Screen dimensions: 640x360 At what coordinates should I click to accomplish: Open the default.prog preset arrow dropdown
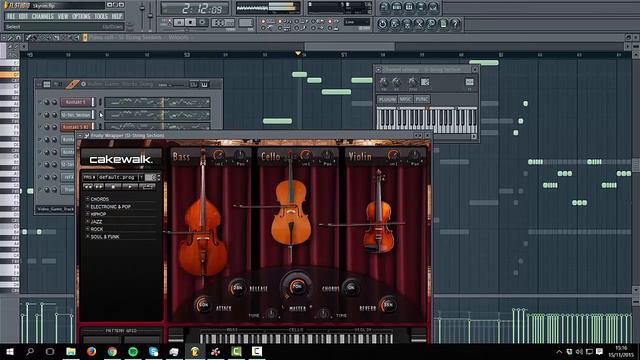pos(141,177)
